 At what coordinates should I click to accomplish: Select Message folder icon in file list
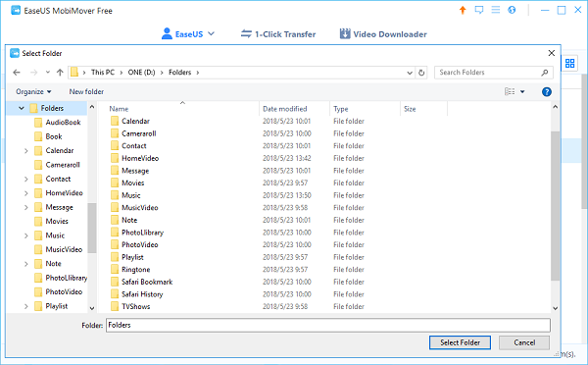click(x=115, y=171)
